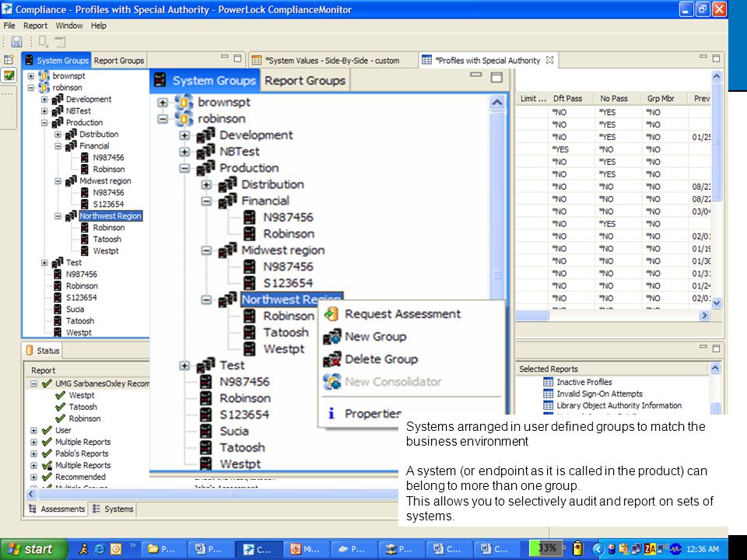
Task: Open System Values Side-By-Side custom tab
Action: [332, 61]
